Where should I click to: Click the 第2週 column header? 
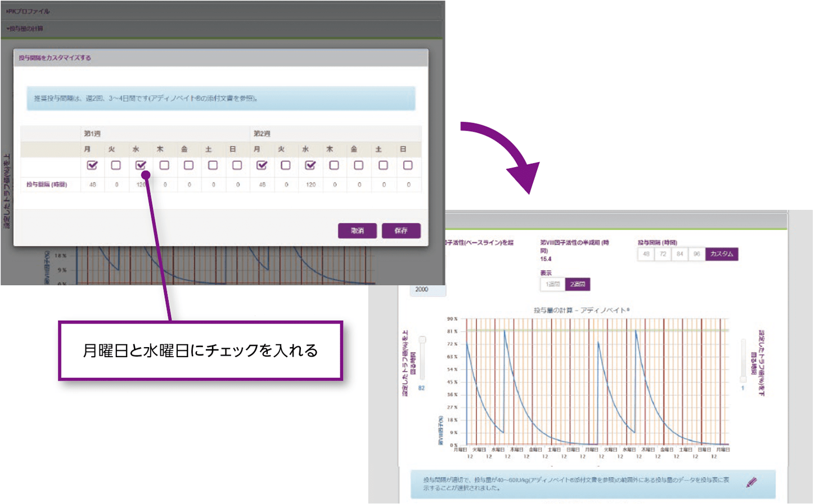click(x=262, y=134)
